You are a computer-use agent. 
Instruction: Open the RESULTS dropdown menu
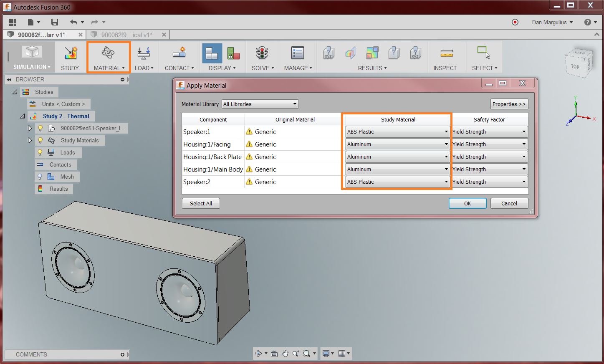(x=372, y=68)
